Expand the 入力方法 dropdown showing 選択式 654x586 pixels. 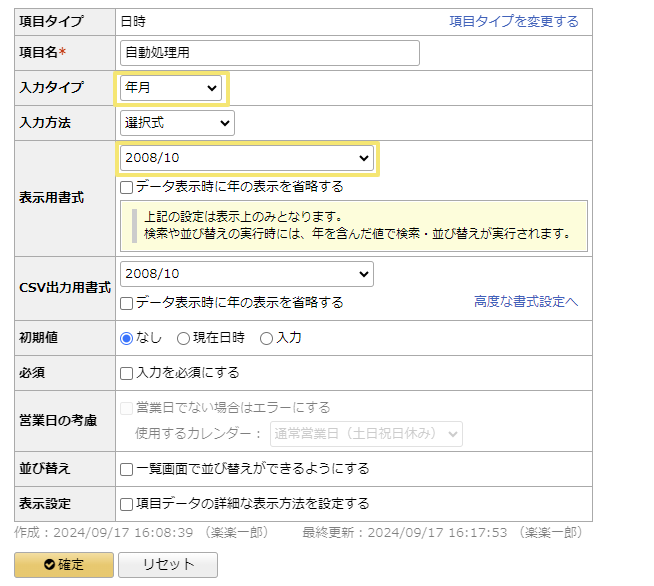[x=177, y=123]
